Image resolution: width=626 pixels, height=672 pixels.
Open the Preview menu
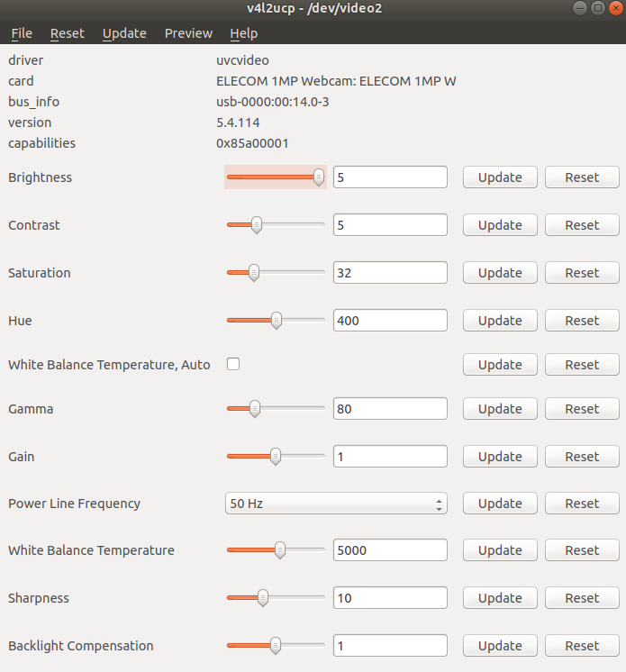point(188,33)
